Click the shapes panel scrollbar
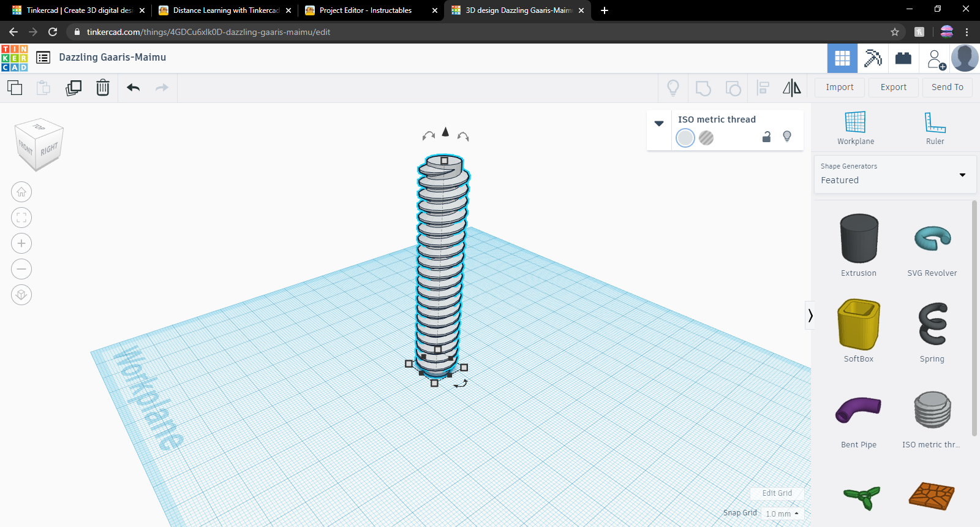 point(974,319)
